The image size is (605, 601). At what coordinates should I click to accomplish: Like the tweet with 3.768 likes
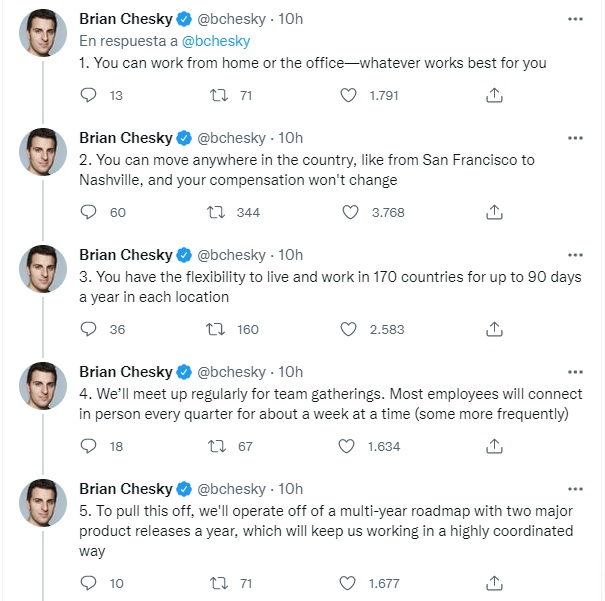(349, 212)
